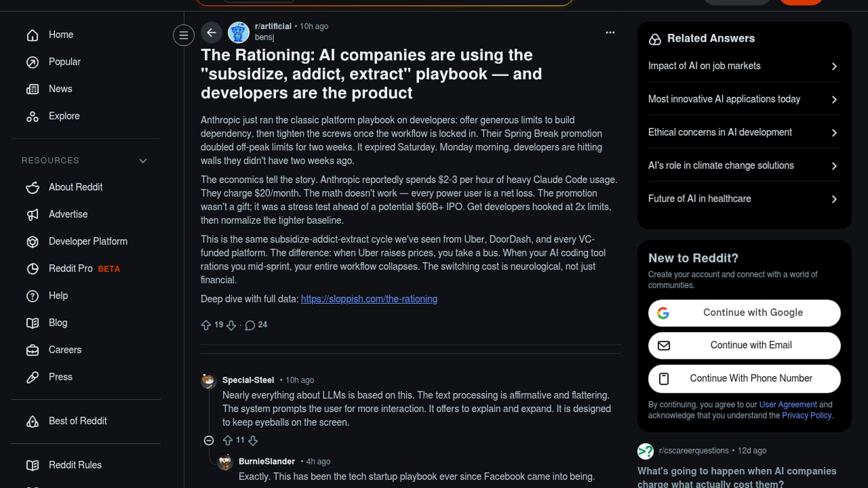Expand Ethical concerns in AI development answer
This screenshot has height=488, width=868.
(x=744, y=132)
